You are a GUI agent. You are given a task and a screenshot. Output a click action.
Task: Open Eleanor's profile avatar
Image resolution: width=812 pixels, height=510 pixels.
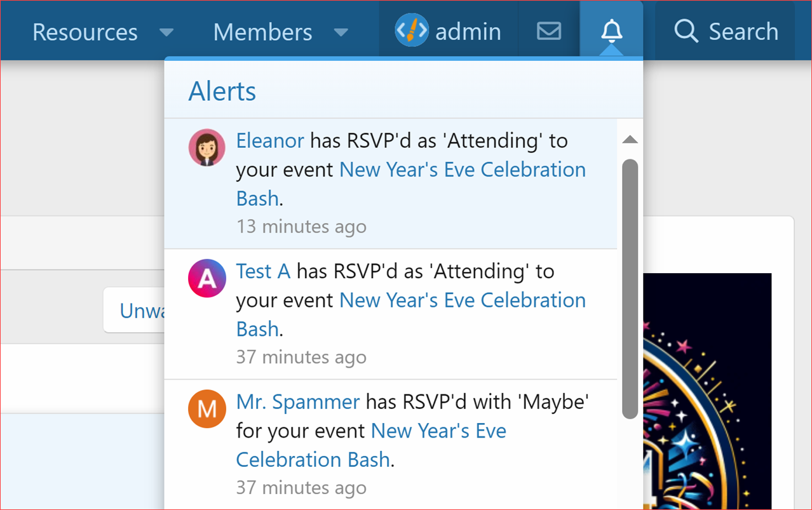206,147
